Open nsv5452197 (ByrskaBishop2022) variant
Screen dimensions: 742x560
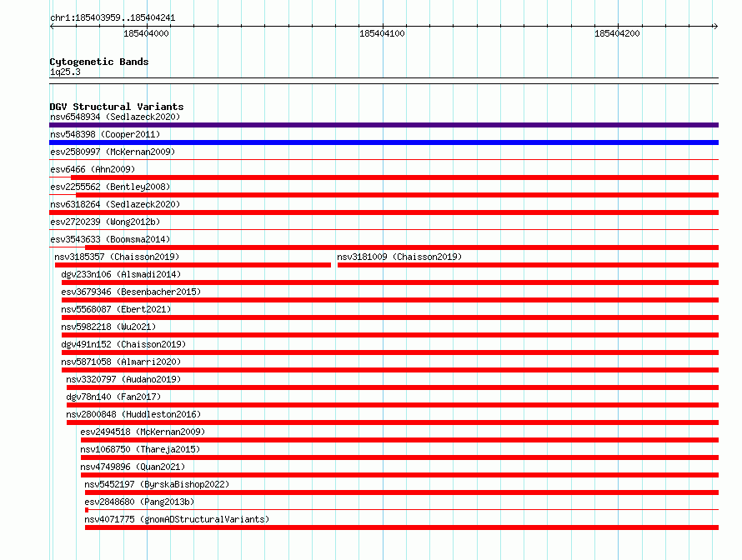[157, 484]
